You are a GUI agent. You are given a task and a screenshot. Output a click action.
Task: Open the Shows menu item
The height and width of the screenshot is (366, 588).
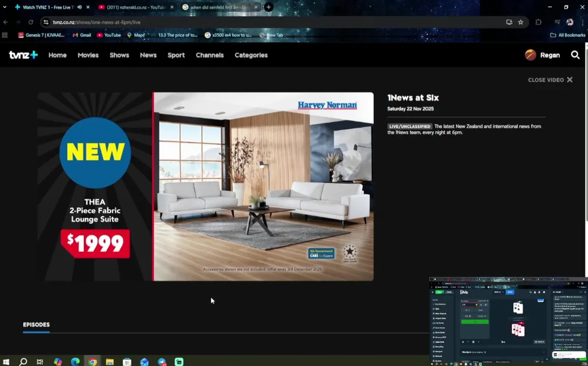[119, 55]
